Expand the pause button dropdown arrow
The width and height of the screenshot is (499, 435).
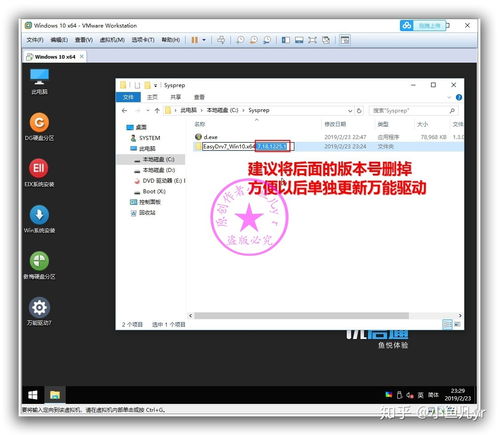[x=204, y=40]
